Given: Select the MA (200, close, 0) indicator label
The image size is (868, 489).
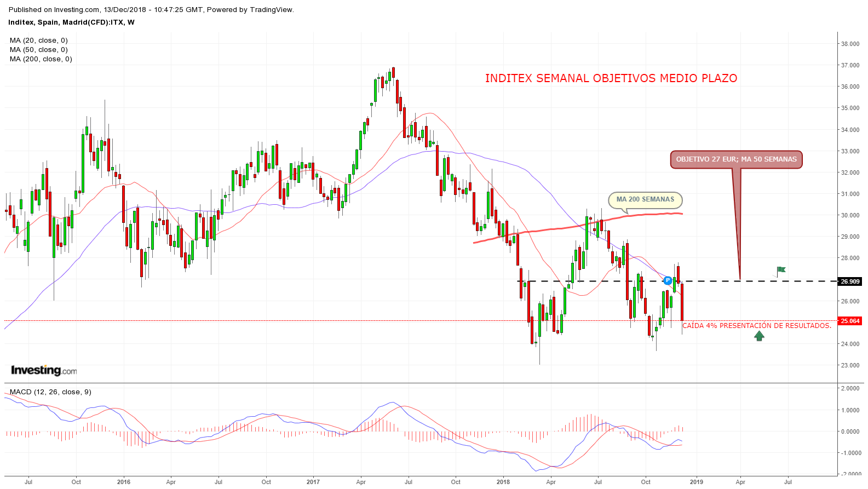Looking at the screenshot, I should (x=41, y=59).
